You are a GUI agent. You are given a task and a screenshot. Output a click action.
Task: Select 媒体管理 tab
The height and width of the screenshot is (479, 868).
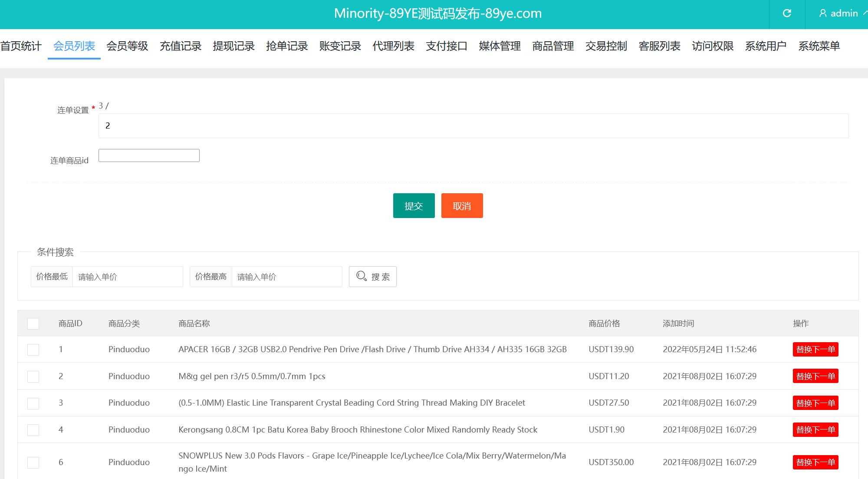tap(500, 46)
